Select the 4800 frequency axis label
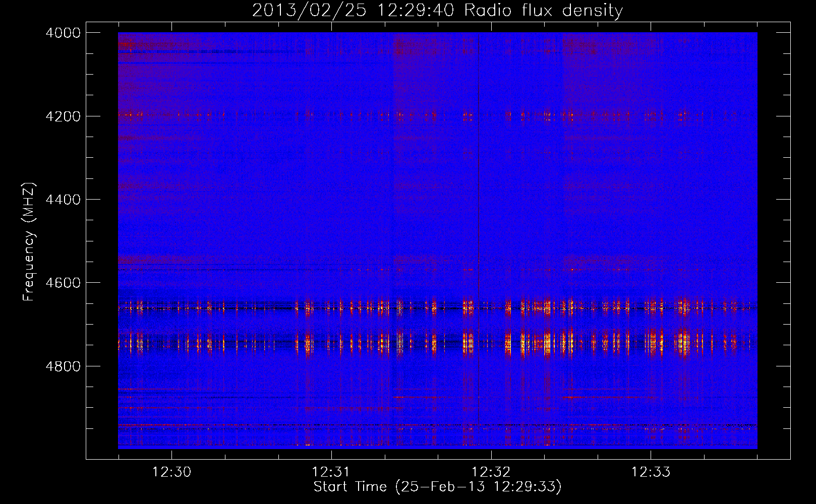The image size is (816, 504). 63,366
